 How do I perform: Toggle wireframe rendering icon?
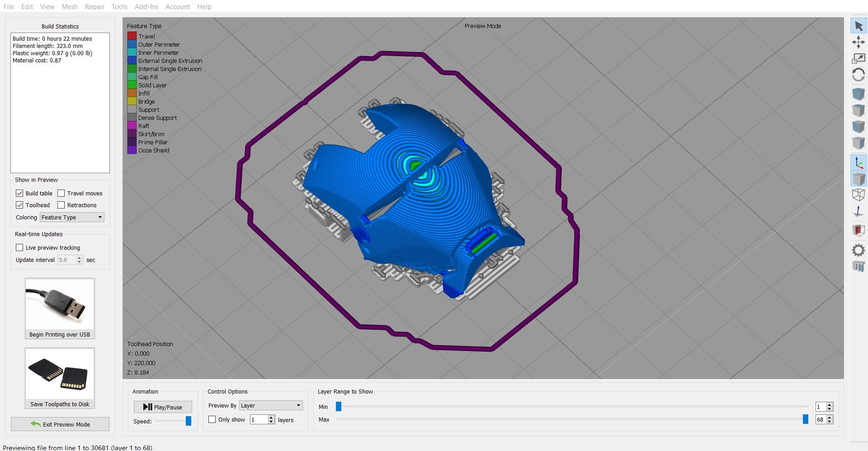click(x=859, y=195)
